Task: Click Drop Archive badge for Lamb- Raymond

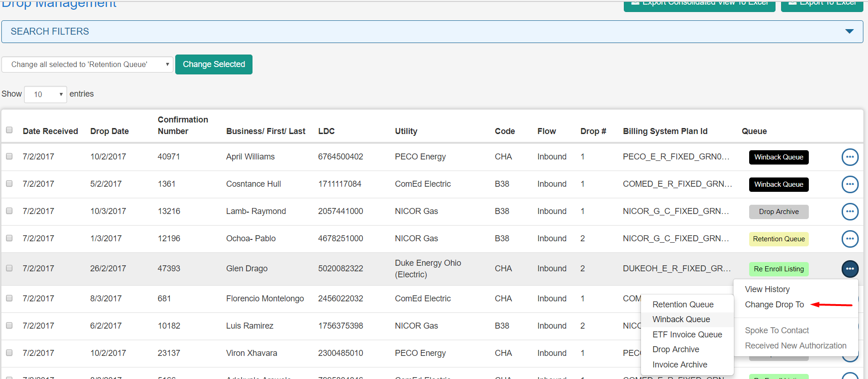Action: (x=779, y=212)
